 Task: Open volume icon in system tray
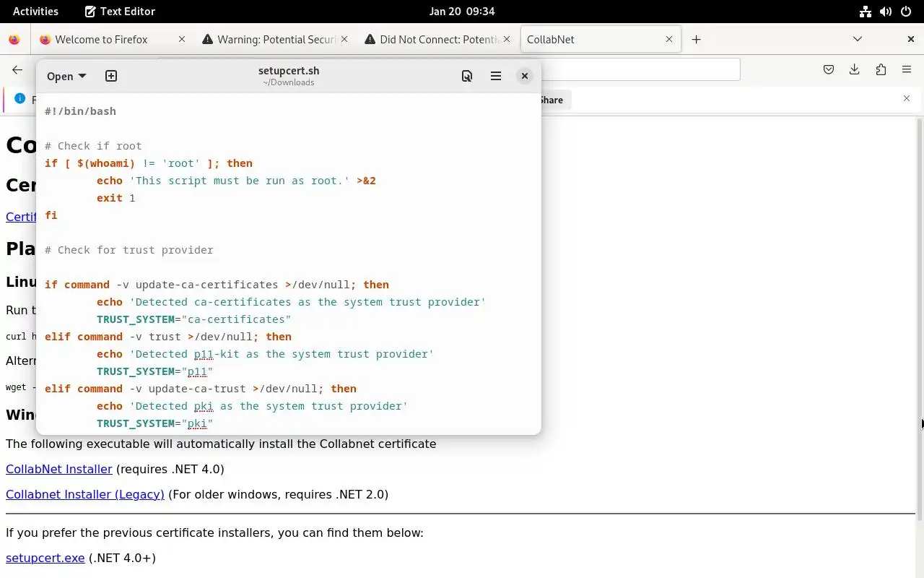tap(886, 11)
